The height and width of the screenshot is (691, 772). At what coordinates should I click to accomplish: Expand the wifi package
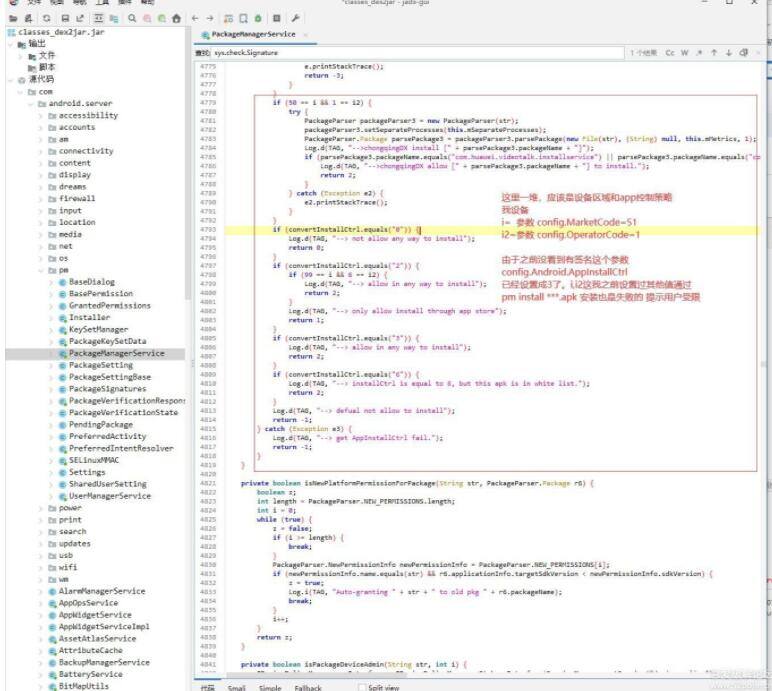tap(41, 568)
